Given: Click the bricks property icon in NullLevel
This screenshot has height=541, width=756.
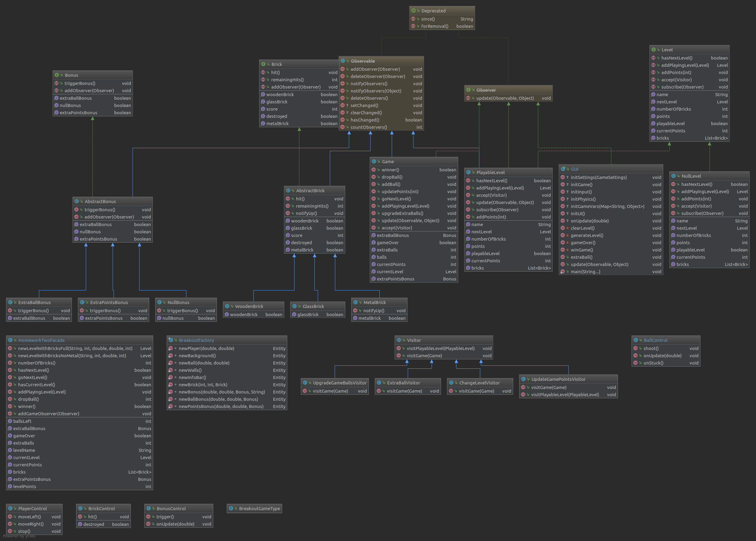Looking at the screenshot, I should pyautogui.click(x=673, y=264).
